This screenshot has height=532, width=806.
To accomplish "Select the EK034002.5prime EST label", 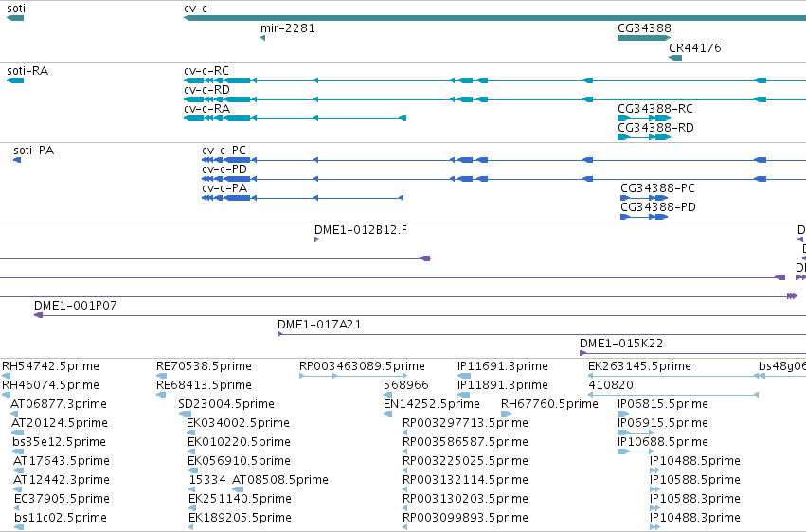I will pos(239,424).
